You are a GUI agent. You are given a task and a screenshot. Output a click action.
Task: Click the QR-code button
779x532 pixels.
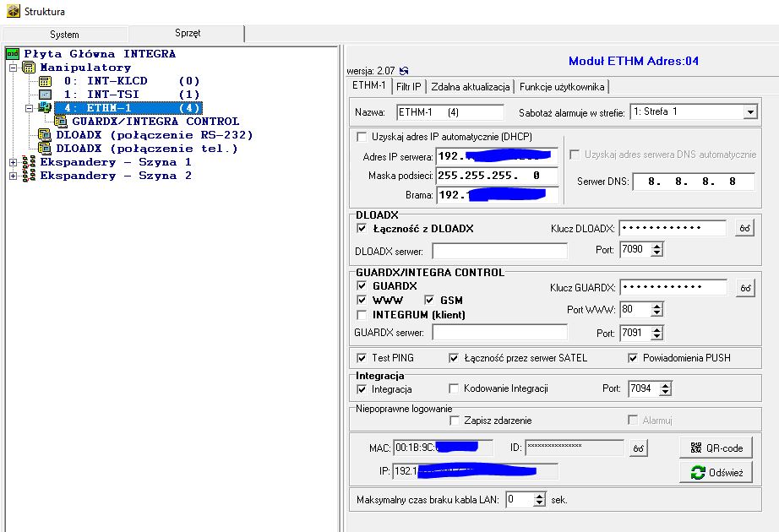716,448
